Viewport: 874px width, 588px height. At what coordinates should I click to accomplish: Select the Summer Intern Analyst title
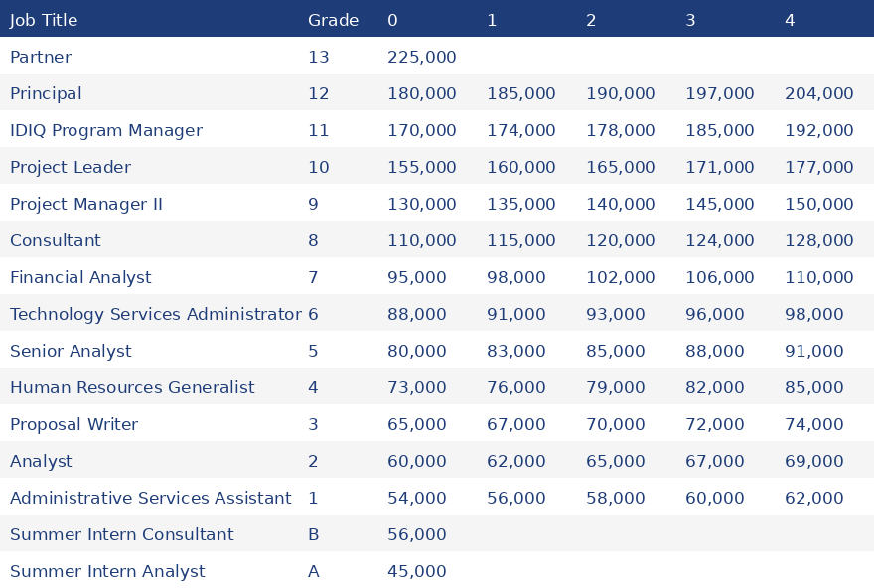click(107, 571)
